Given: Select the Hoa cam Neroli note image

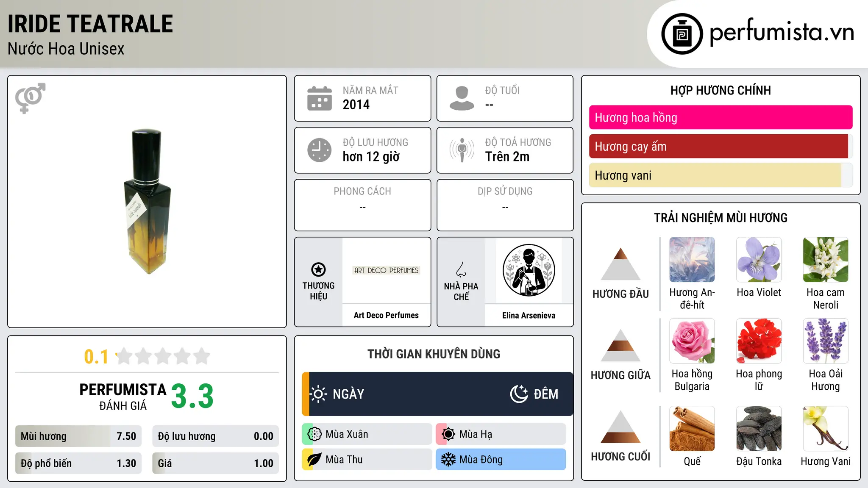Looking at the screenshot, I should [826, 260].
